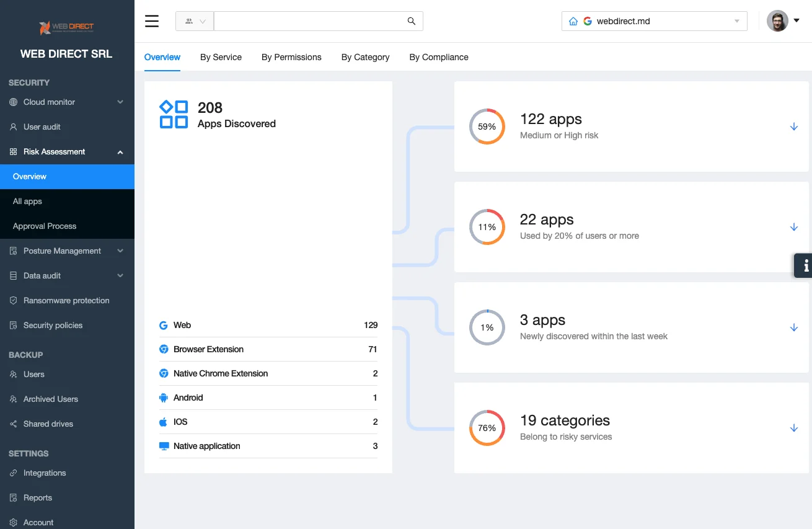This screenshot has height=529, width=812.
Task: Click the Android robot icon
Action: pos(164,398)
